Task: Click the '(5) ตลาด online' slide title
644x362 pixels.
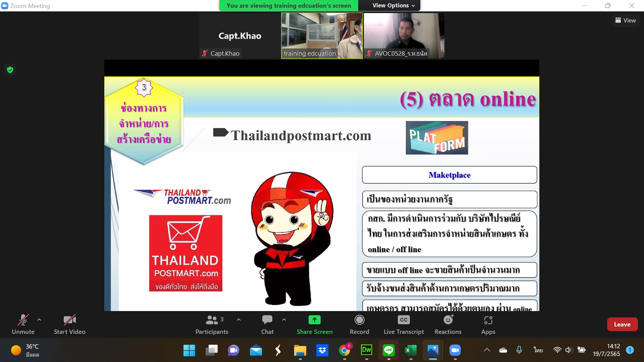Action: pyautogui.click(x=468, y=99)
